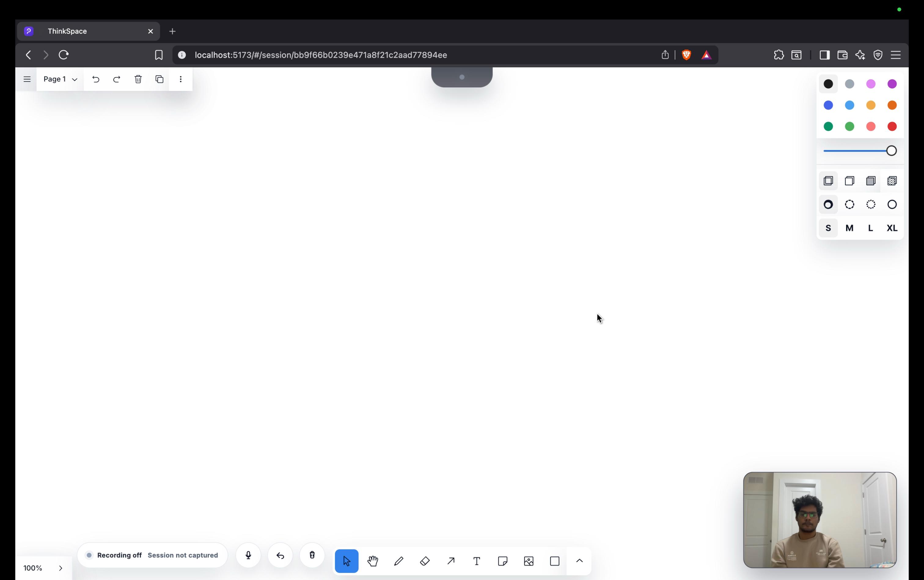Select the eraser tool

coord(425,561)
